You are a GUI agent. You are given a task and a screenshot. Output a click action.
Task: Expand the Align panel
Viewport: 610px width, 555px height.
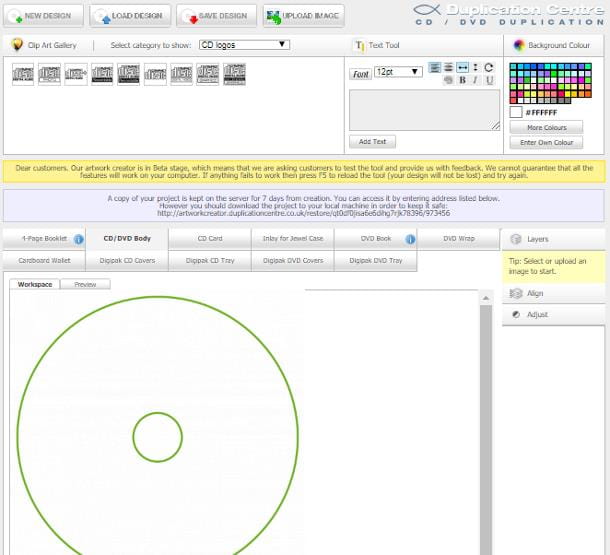[x=555, y=294]
